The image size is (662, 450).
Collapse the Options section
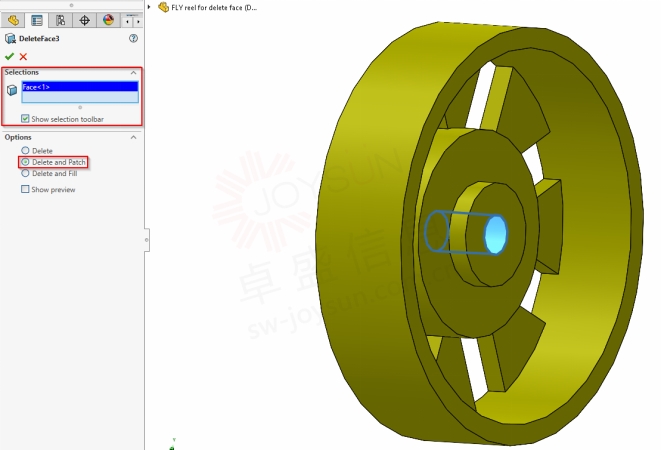coord(134,137)
